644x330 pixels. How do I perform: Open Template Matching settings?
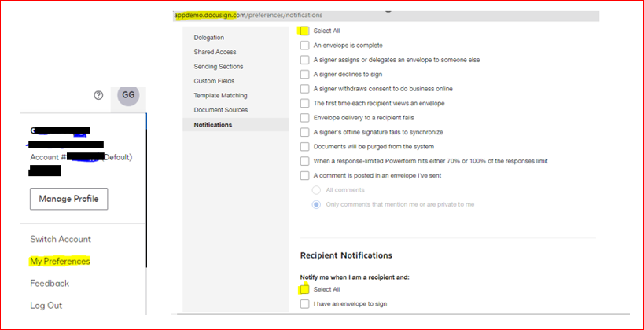click(x=220, y=95)
